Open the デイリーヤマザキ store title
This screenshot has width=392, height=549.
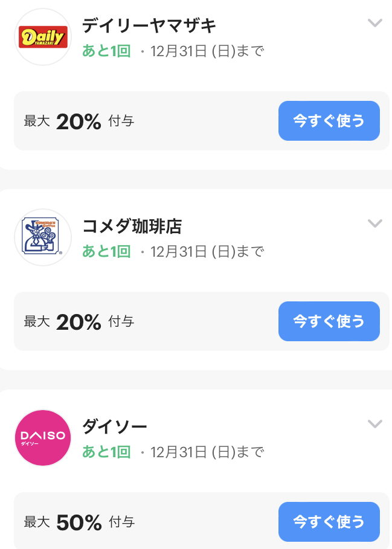coord(149,26)
